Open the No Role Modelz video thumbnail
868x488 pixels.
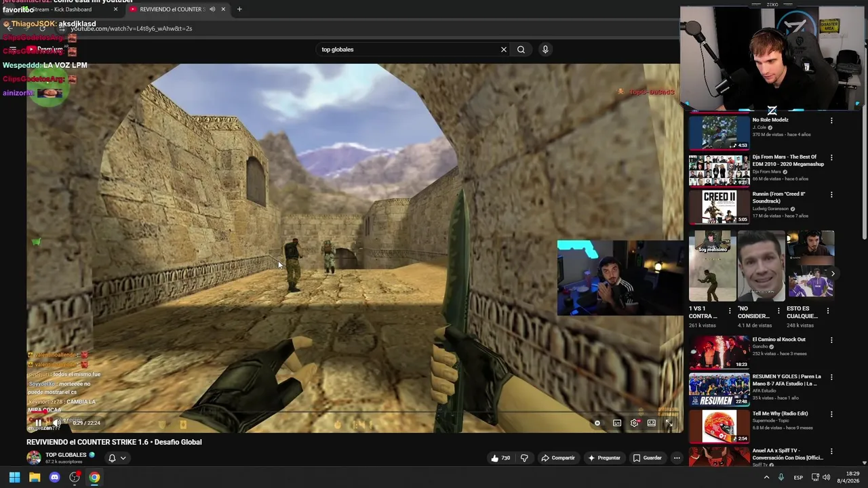pos(719,132)
